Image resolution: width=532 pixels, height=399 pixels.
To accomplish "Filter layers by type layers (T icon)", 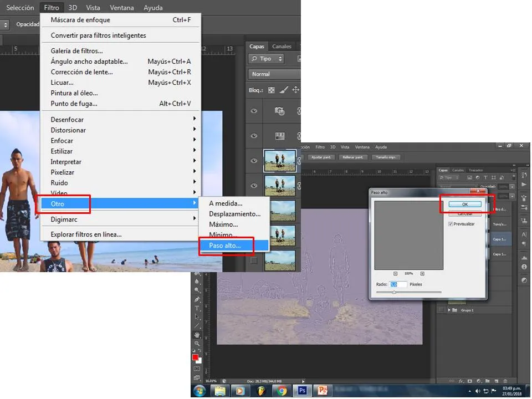I will click(485, 177).
